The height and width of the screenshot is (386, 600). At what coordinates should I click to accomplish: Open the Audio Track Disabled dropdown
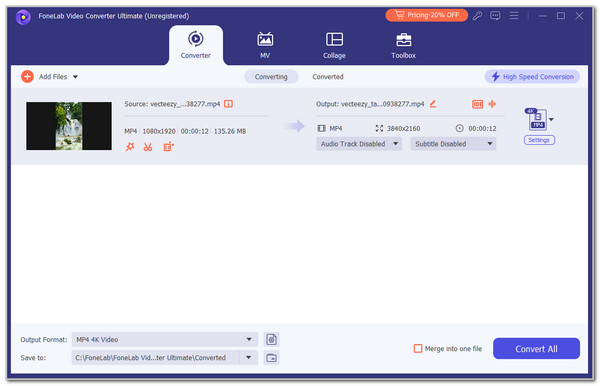pyautogui.click(x=359, y=144)
